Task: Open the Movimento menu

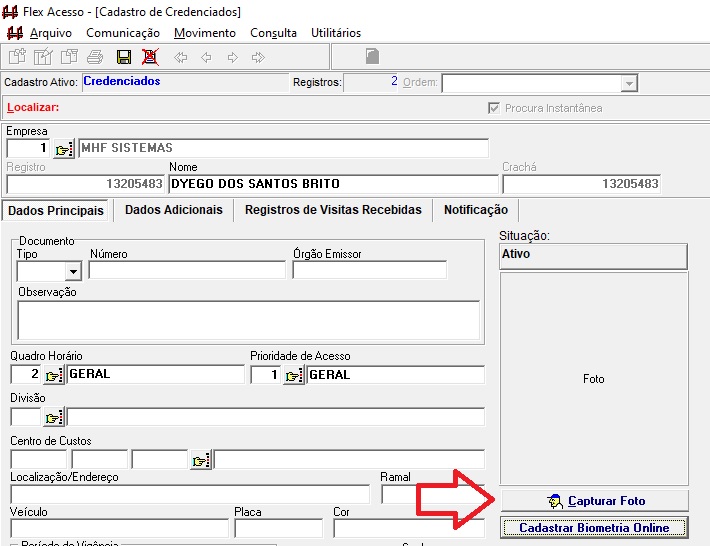Action: coord(205,33)
